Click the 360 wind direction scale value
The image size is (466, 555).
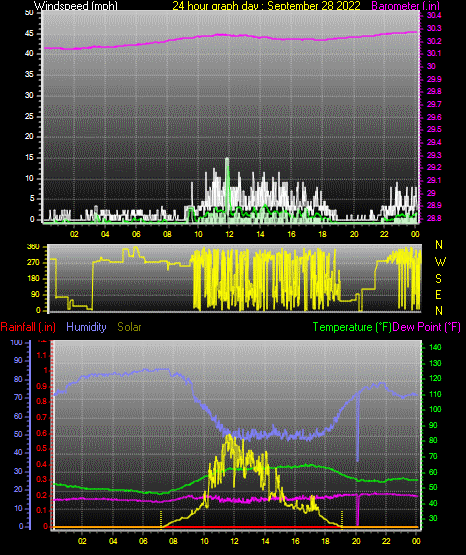tap(33, 247)
